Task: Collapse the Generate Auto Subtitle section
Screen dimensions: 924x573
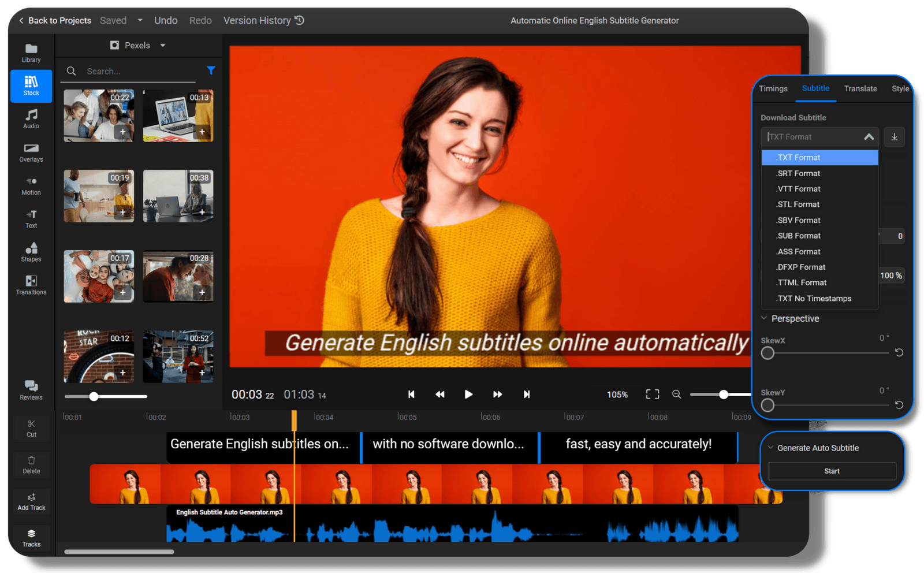Action: [x=770, y=448]
